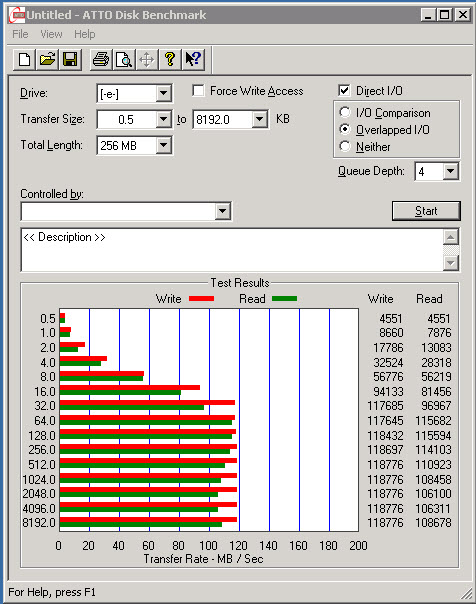Screen dimensions: 476x604
Task: Activate context help pointer icon
Action: pyautogui.click(x=193, y=60)
